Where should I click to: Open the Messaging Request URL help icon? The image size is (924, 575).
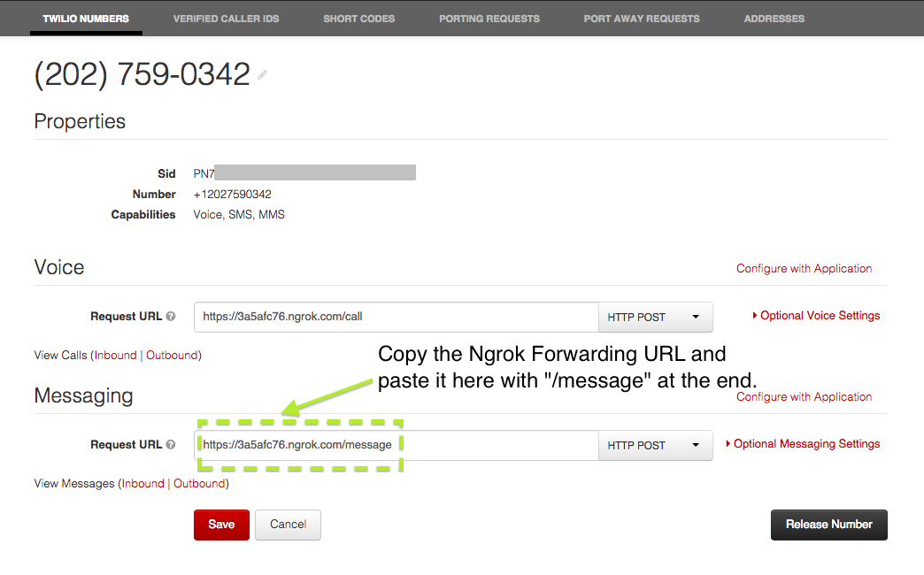pyautogui.click(x=171, y=445)
